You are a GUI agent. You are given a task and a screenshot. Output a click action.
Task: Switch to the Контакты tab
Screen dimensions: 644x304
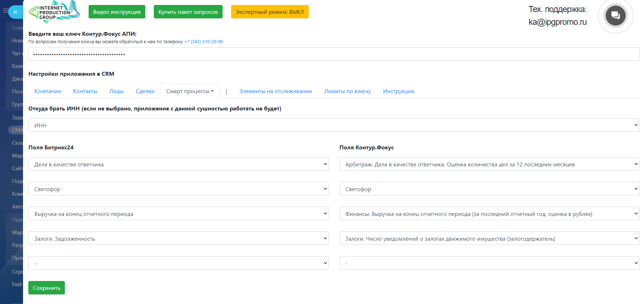[x=85, y=91]
